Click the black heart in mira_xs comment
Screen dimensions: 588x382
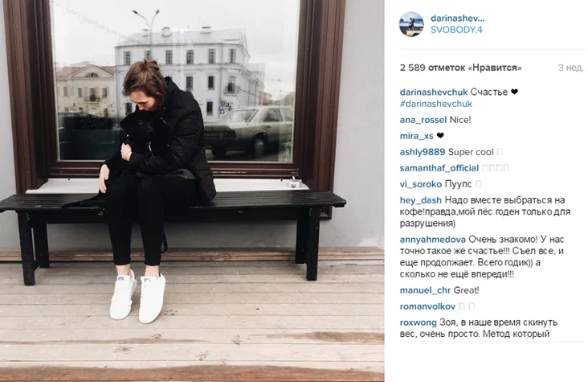coord(440,136)
